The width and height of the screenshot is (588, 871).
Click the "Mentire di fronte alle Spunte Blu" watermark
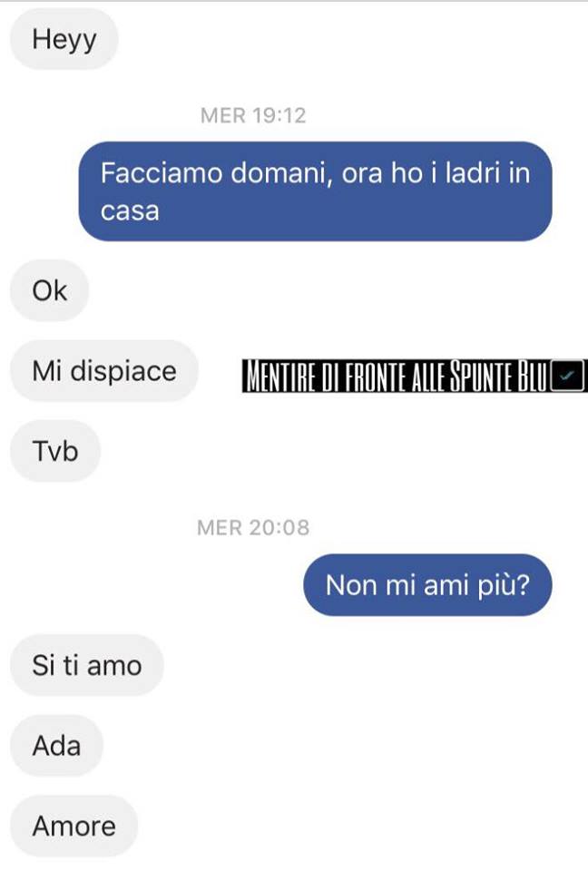pyautogui.click(x=415, y=376)
